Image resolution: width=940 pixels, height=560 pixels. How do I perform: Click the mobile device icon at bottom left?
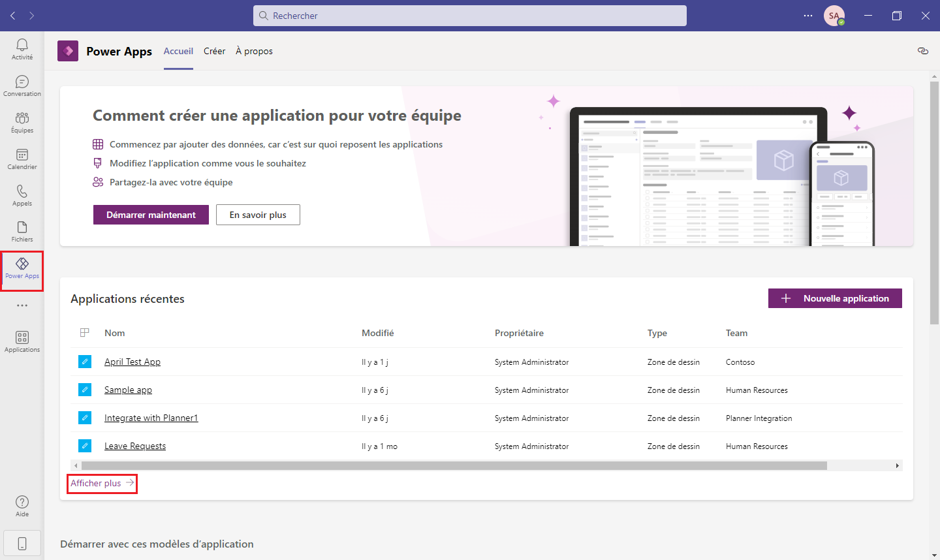(22, 543)
